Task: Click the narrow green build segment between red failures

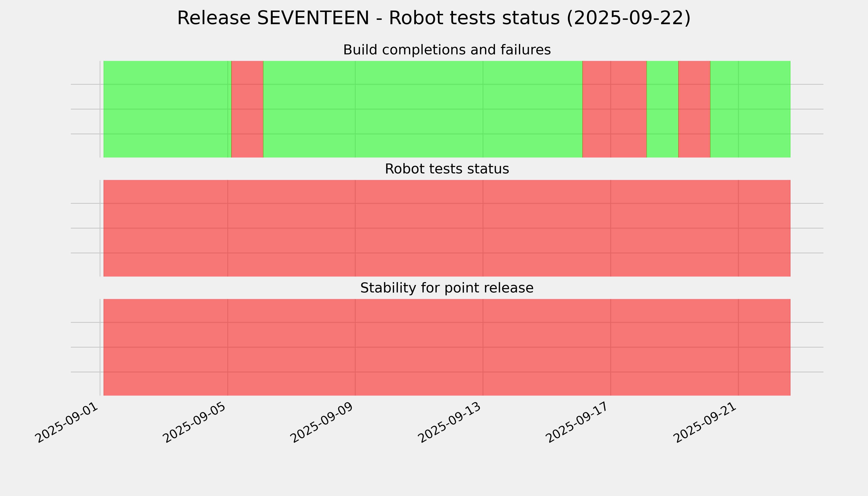Action: click(x=662, y=109)
